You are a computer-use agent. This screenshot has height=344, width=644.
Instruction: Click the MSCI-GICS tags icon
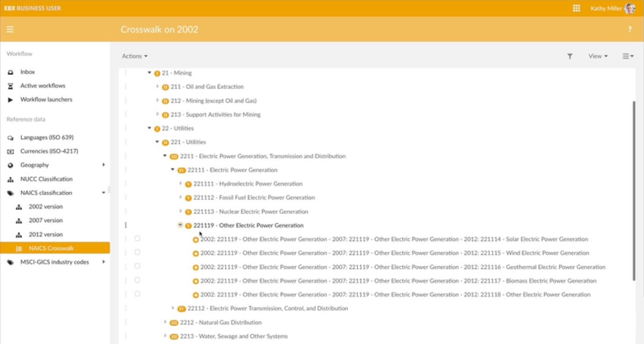click(x=10, y=262)
